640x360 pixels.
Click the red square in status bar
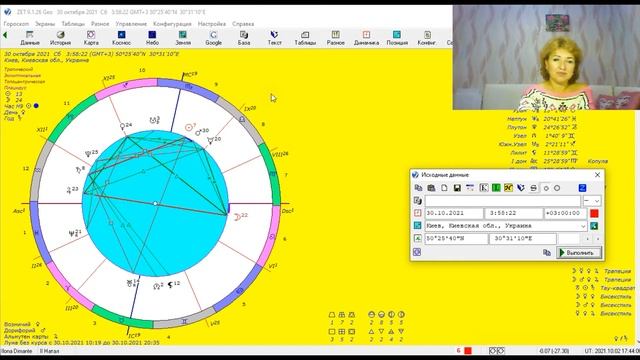(x=468, y=351)
